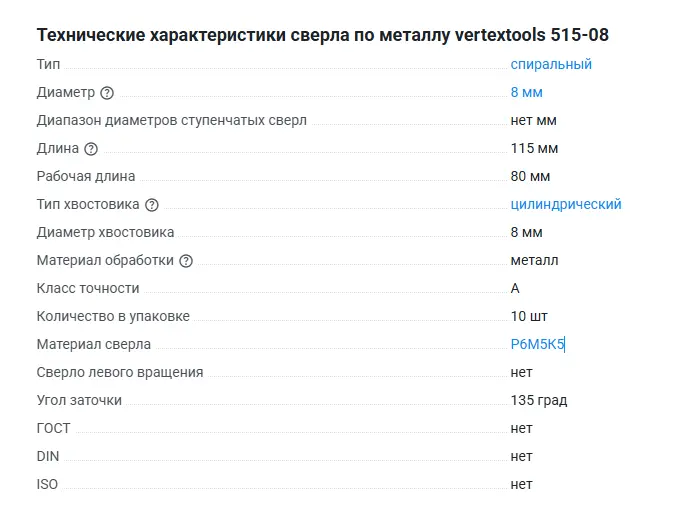This screenshot has height=524, width=676.
Task: Show the hint icon for Материал обработки
Action: [186, 261]
